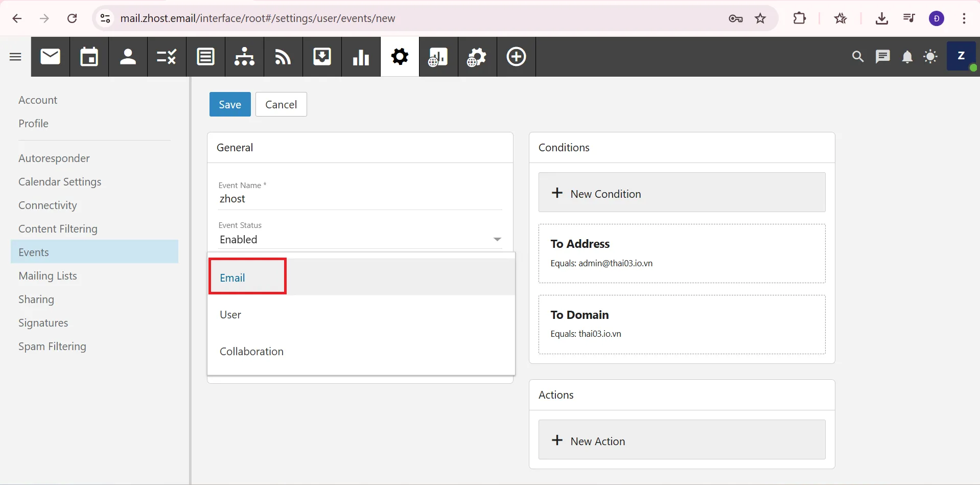Click the Event Name input field
This screenshot has height=485, width=980.
pyautogui.click(x=360, y=199)
